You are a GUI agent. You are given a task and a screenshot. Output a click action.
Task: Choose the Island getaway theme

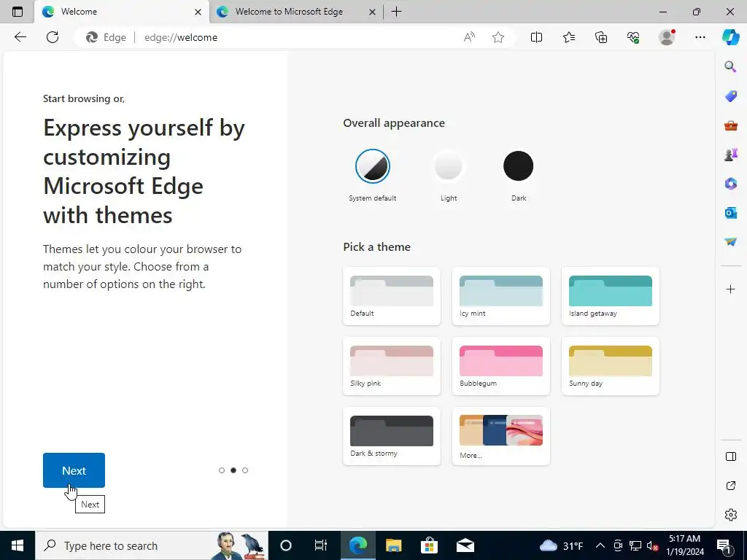(611, 296)
